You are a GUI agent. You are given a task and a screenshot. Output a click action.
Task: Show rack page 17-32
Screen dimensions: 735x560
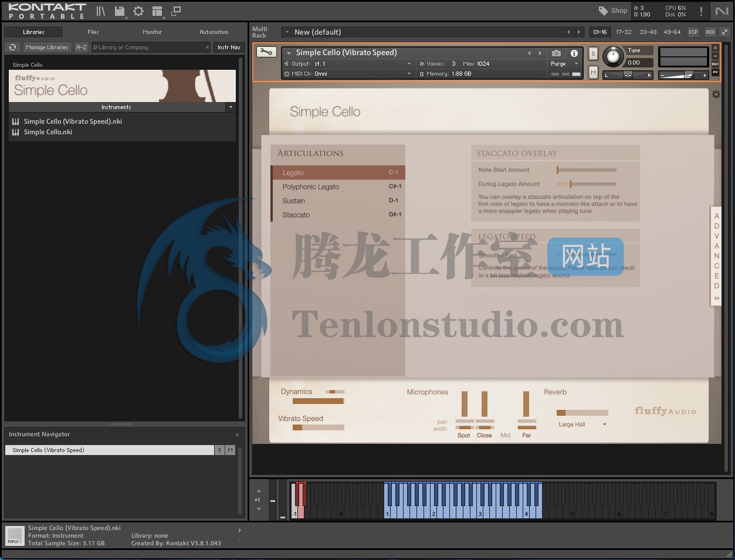624,32
